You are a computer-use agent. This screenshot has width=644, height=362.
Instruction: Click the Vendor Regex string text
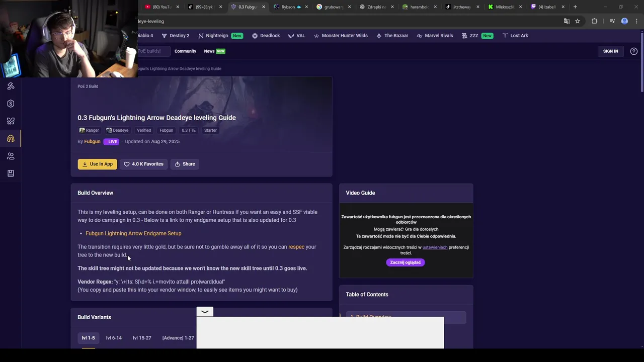pos(169,282)
